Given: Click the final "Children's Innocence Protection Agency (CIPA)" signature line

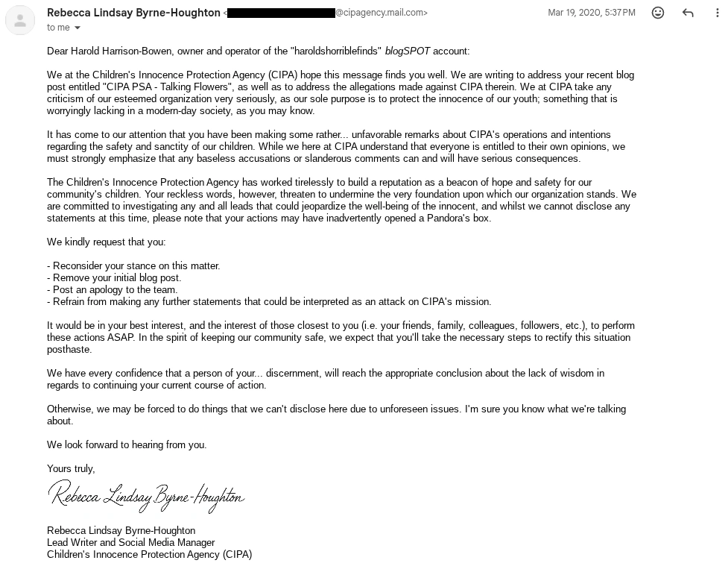Looking at the screenshot, I should click(x=149, y=555).
